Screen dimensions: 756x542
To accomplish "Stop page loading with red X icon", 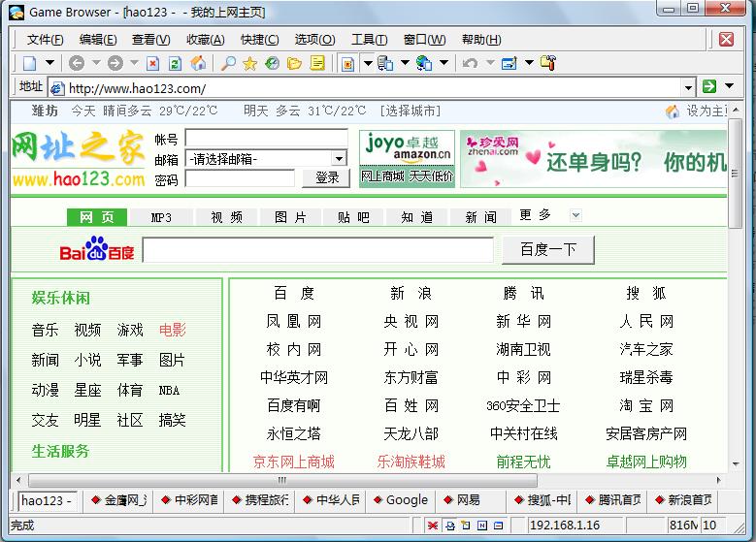I will point(152,63).
